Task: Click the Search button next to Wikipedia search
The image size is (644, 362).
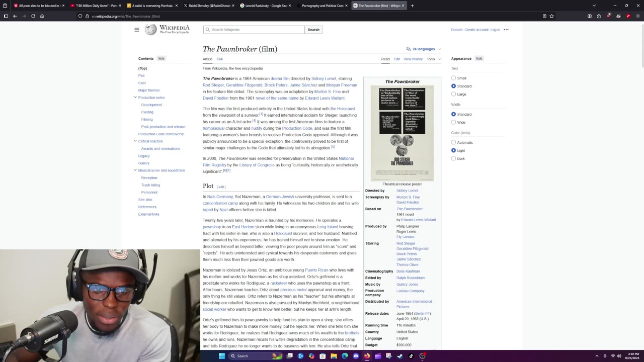Action: [313, 30]
